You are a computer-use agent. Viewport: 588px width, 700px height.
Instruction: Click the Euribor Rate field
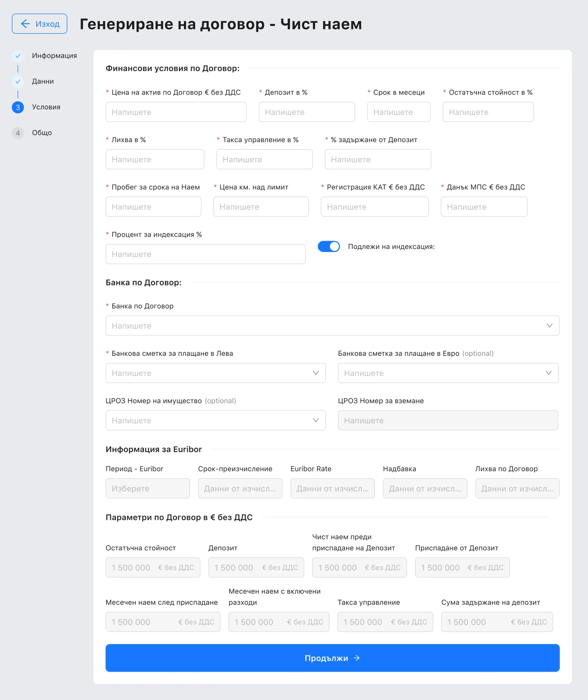point(332,488)
